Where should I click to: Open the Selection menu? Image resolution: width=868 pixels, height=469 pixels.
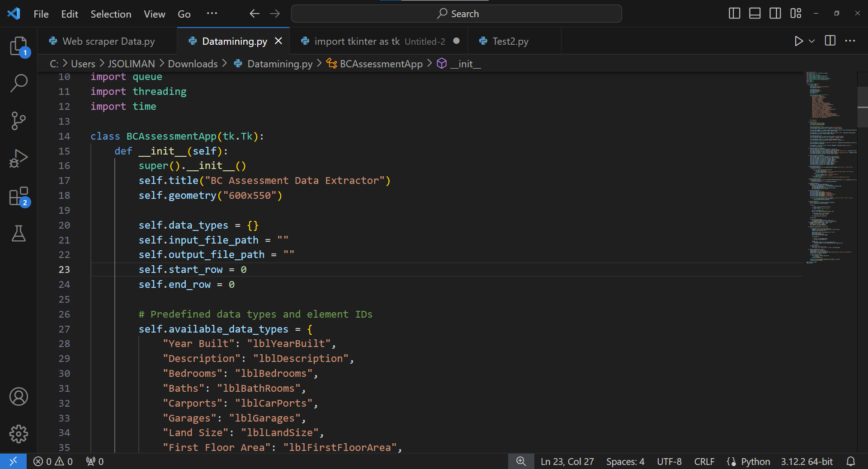point(111,14)
